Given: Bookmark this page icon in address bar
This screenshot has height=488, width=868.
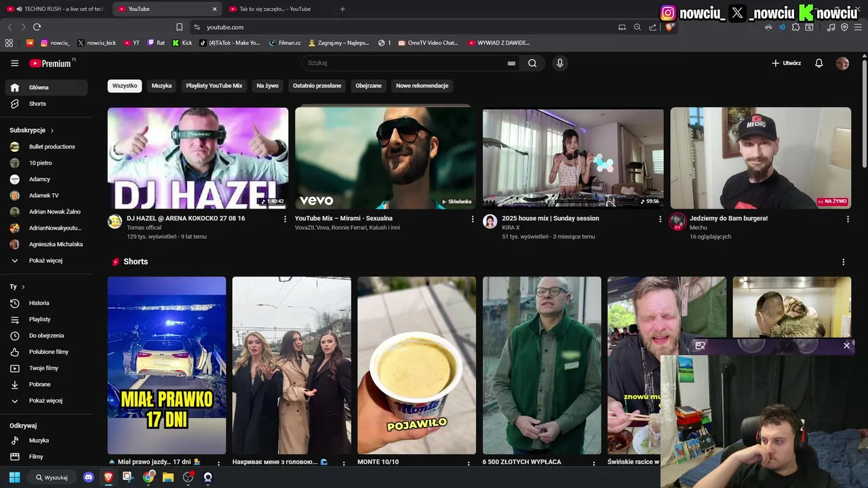Looking at the screenshot, I should pyautogui.click(x=179, y=27).
